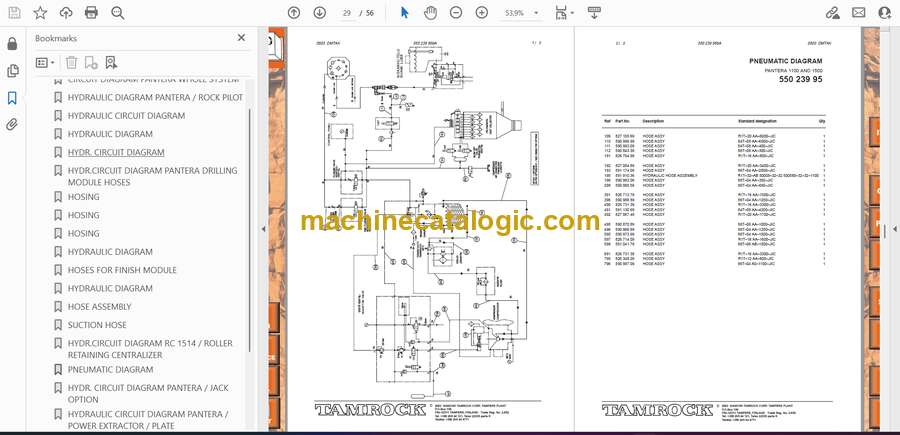The width and height of the screenshot is (900, 435).
Task: Expand the right tools pane arrow
Action: pos(894,228)
